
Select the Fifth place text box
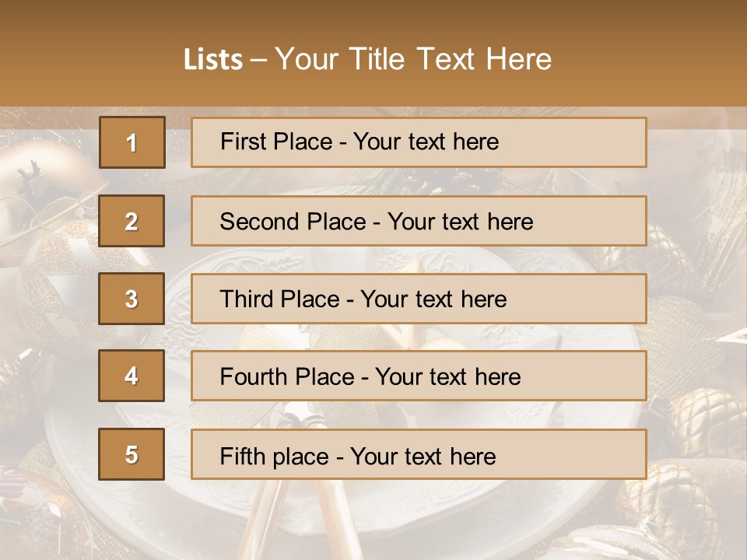coord(419,454)
